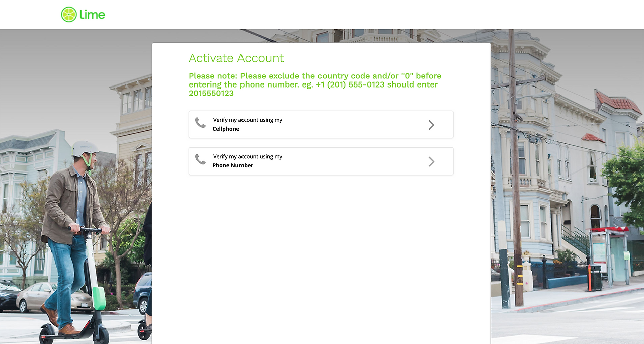Click the Activate Account heading
Image resolution: width=644 pixels, height=344 pixels.
coord(236,58)
